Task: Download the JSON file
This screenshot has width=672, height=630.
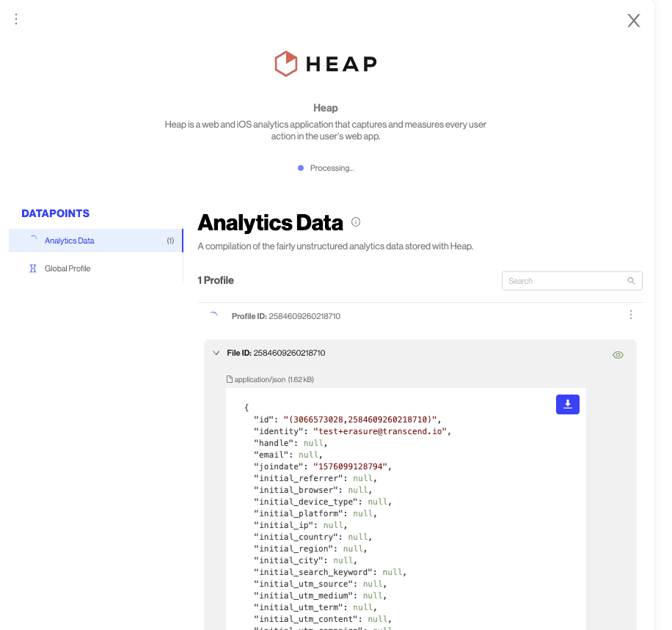Action: [568, 404]
